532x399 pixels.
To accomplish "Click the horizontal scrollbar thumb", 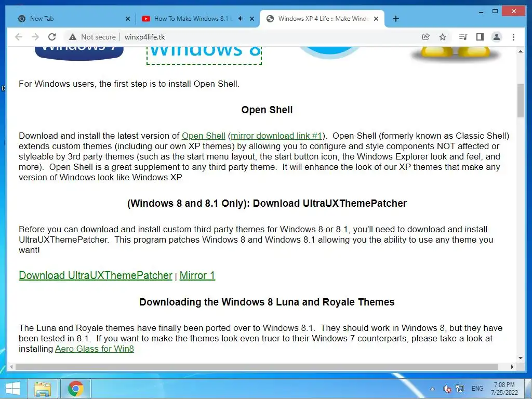I will click(257, 367).
